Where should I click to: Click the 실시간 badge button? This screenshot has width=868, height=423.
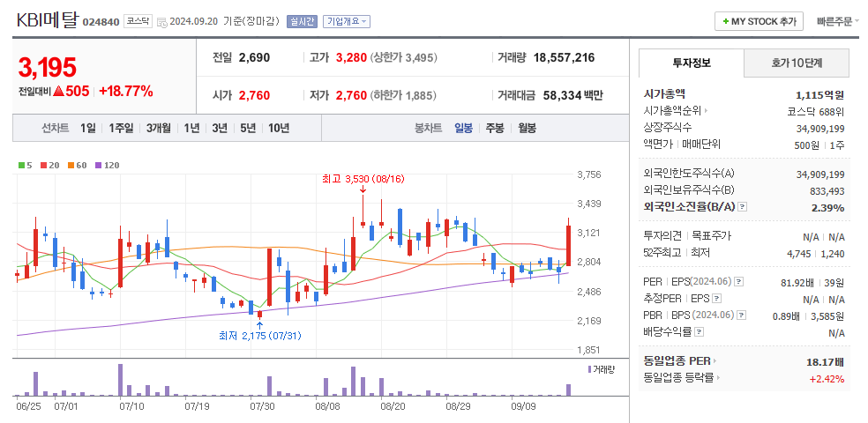point(302,21)
